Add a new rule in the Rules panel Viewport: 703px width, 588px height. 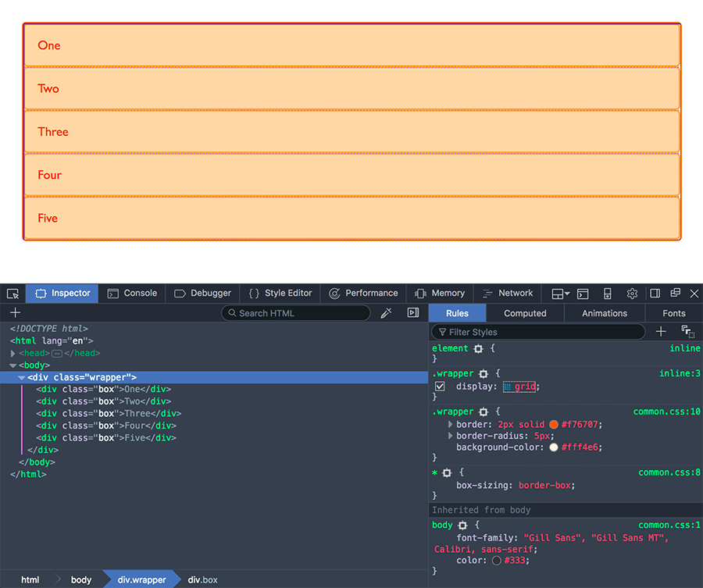coord(661,331)
